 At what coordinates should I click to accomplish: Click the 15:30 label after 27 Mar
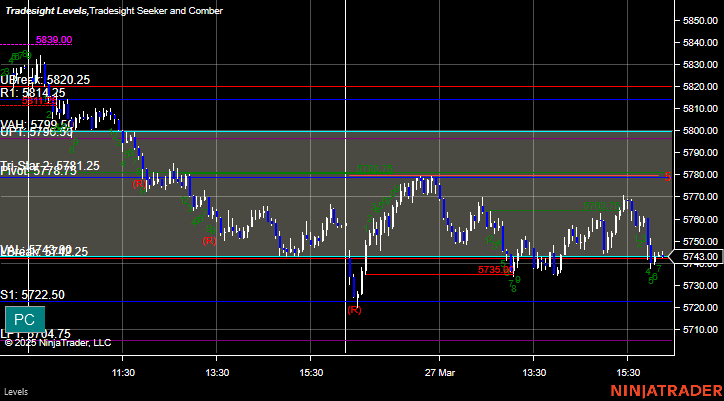[627, 372]
